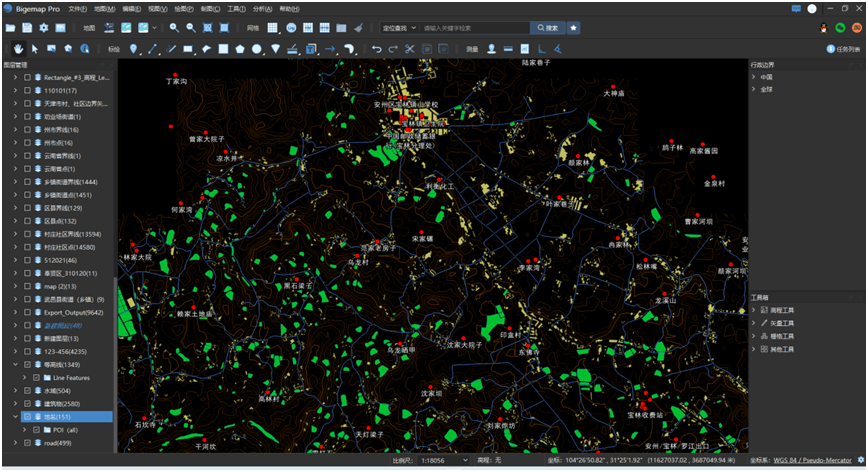
Task: Open the 视图(V) menu
Action: [157, 9]
